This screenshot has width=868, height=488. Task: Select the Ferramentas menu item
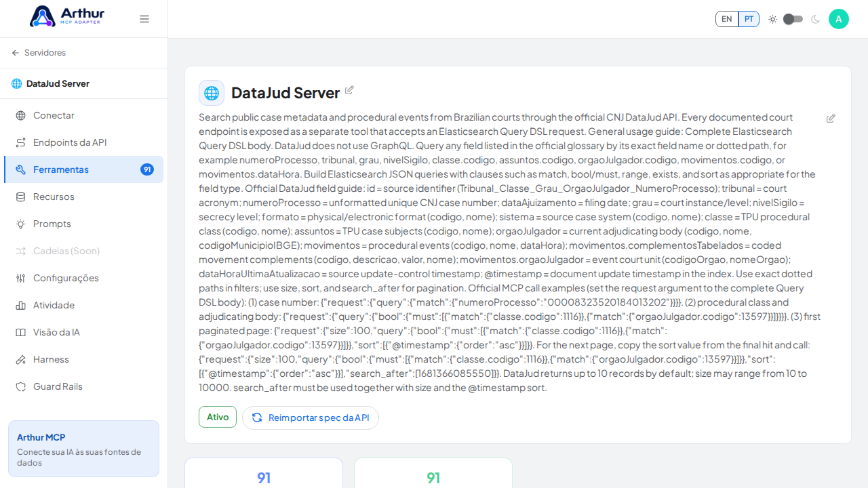(83, 169)
